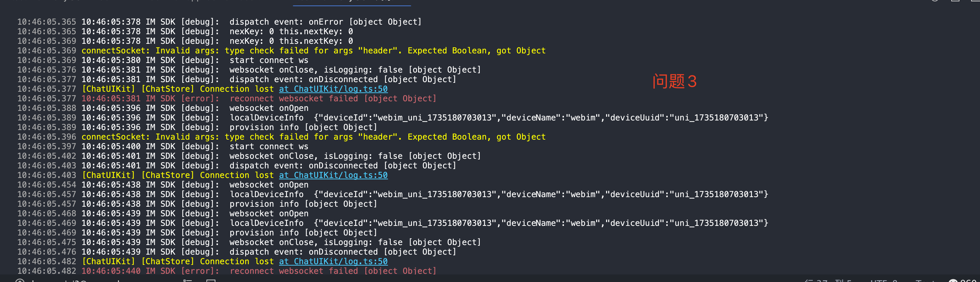Click yellow connectSocket warning at 10:46:05.369
The width and height of the screenshot is (980, 282).
tap(313, 51)
